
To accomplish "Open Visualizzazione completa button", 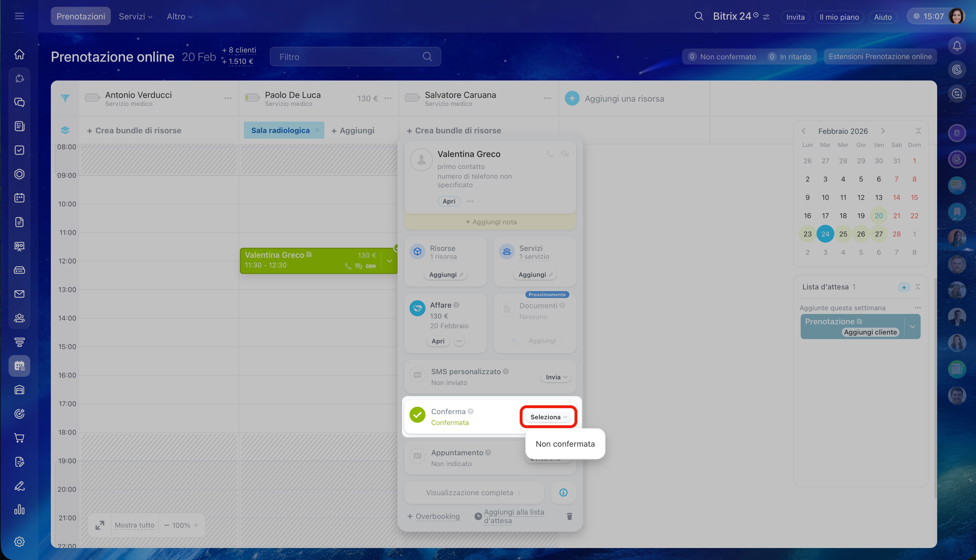I will coord(473,492).
